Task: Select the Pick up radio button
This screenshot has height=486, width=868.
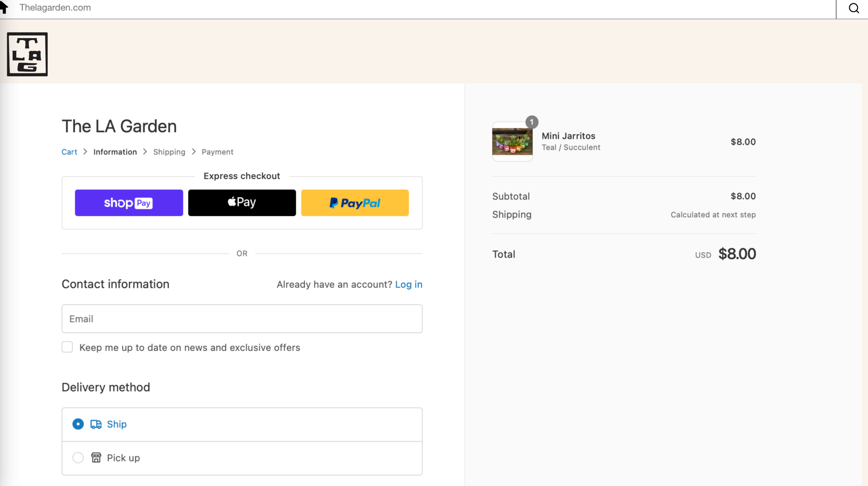Action: (78, 458)
